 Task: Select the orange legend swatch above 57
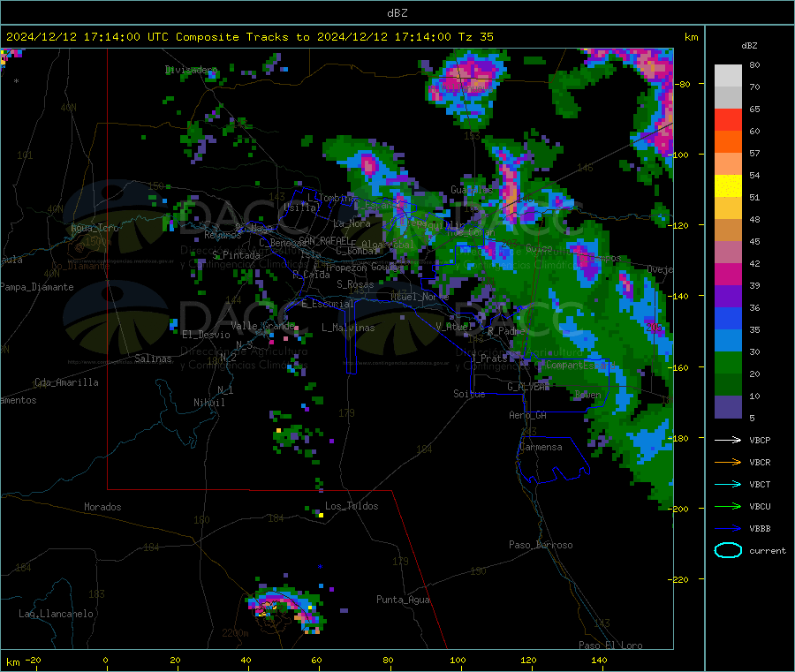coord(728,142)
